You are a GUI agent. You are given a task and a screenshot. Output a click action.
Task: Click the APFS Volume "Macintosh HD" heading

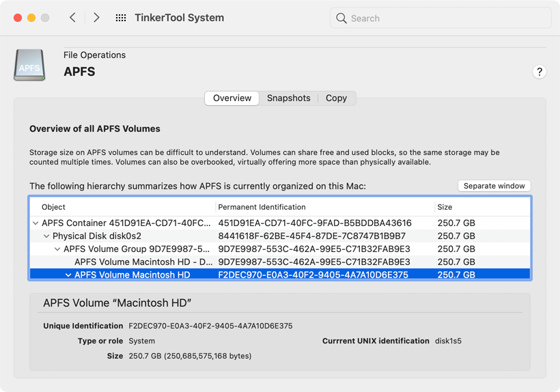(117, 303)
